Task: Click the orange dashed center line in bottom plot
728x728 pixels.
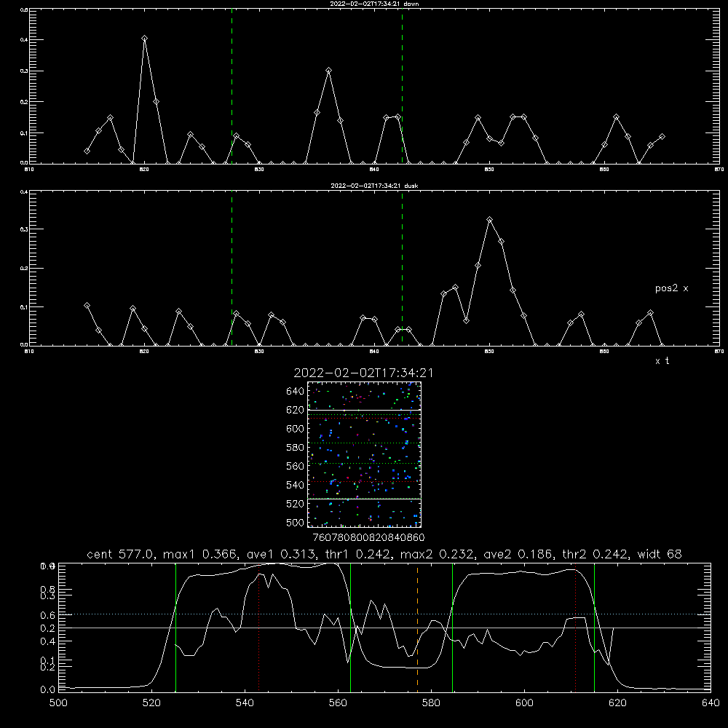Action: pos(417,628)
